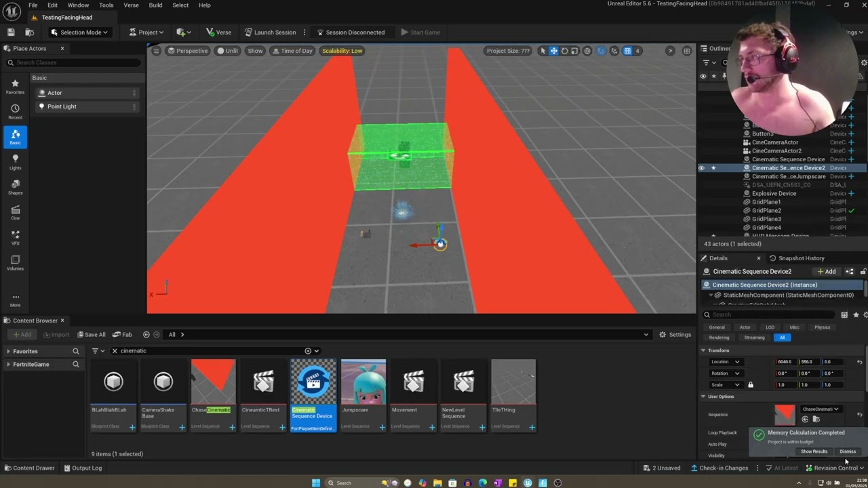The width and height of the screenshot is (868, 488).
Task: Select the Jumpscare asset thumbnail
Action: [x=363, y=382]
